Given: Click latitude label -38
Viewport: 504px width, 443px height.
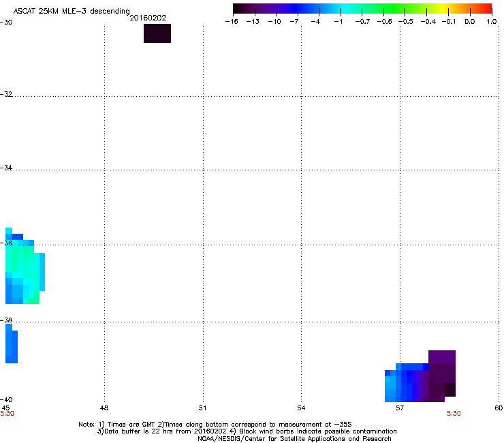Looking at the screenshot, I should pyautogui.click(x=6, y=320).
